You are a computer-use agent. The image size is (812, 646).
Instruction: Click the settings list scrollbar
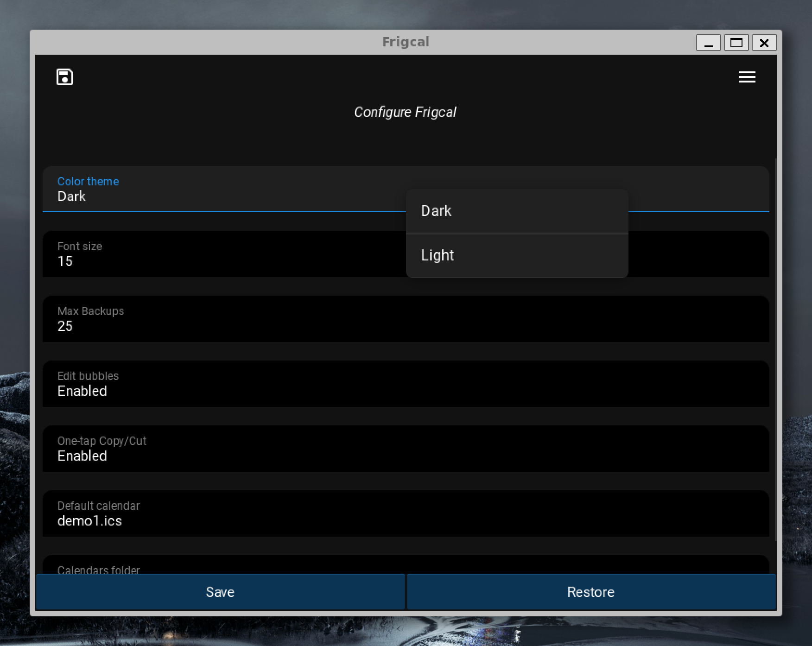[x=776, y=349]
